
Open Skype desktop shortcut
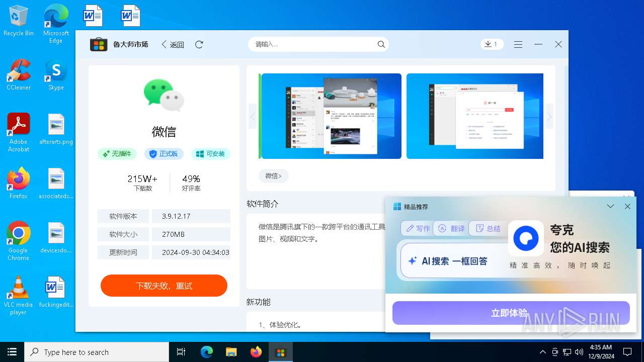coord(56,74)
